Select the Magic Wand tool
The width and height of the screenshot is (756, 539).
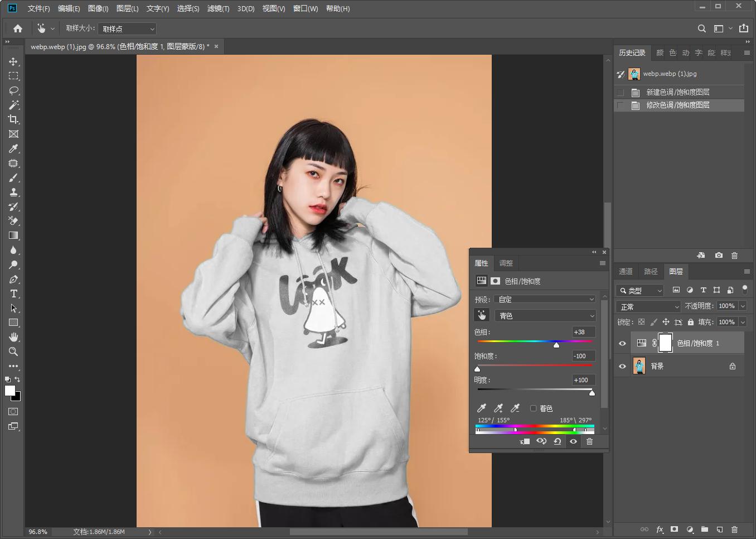point(13,105)
